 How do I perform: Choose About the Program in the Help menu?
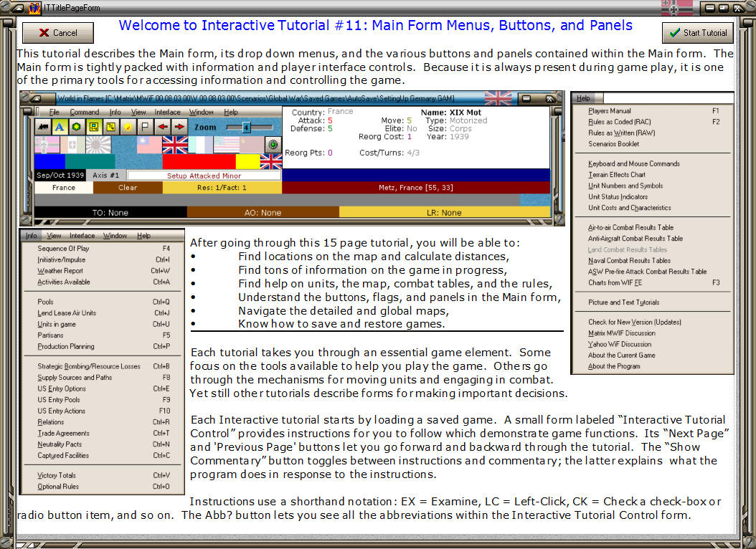coord(652,366)
